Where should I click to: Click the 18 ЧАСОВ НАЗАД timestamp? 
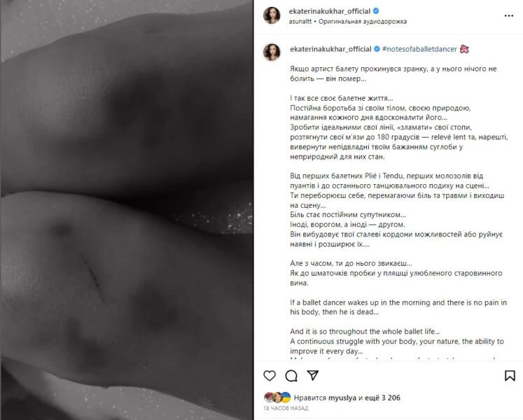click(x=286, y=408)
